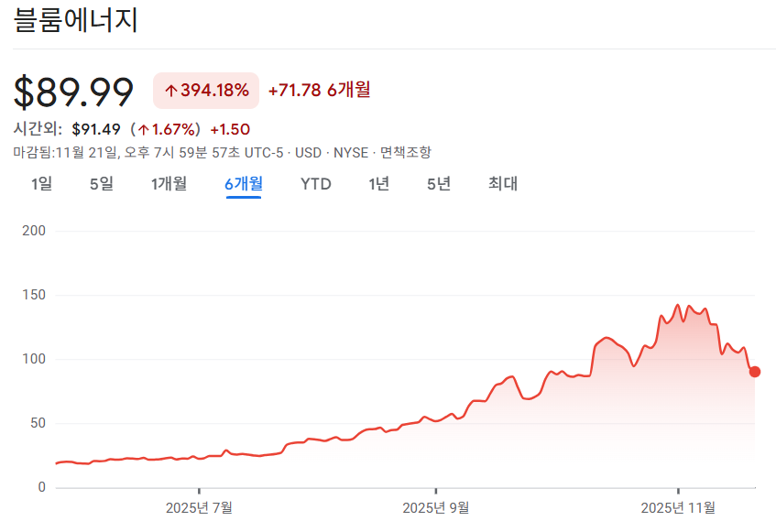This screenshot has width=776, height=532.
Task: Select the active 6개월 tab
Action: (244, 184)
